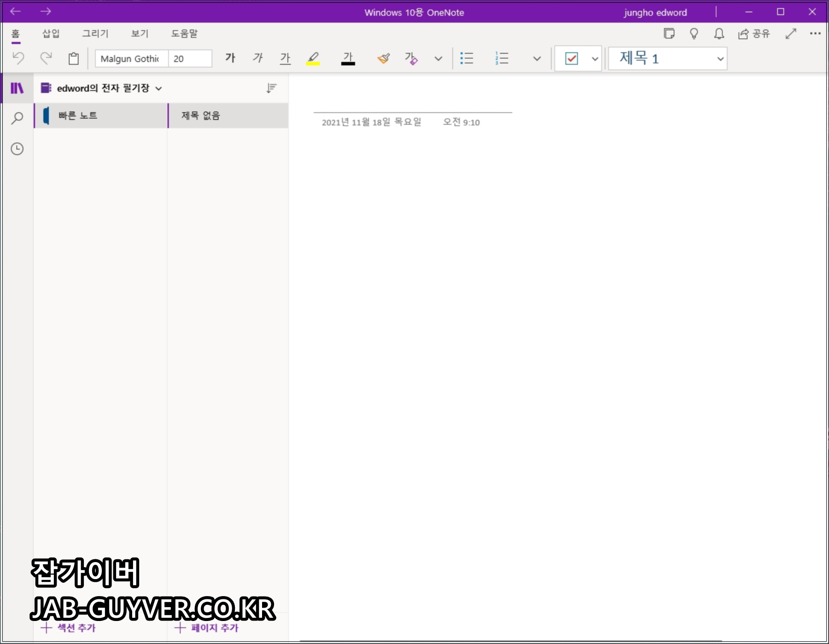Click the sort pages icon
829x644 pixels.
click(x=271, y=88)
